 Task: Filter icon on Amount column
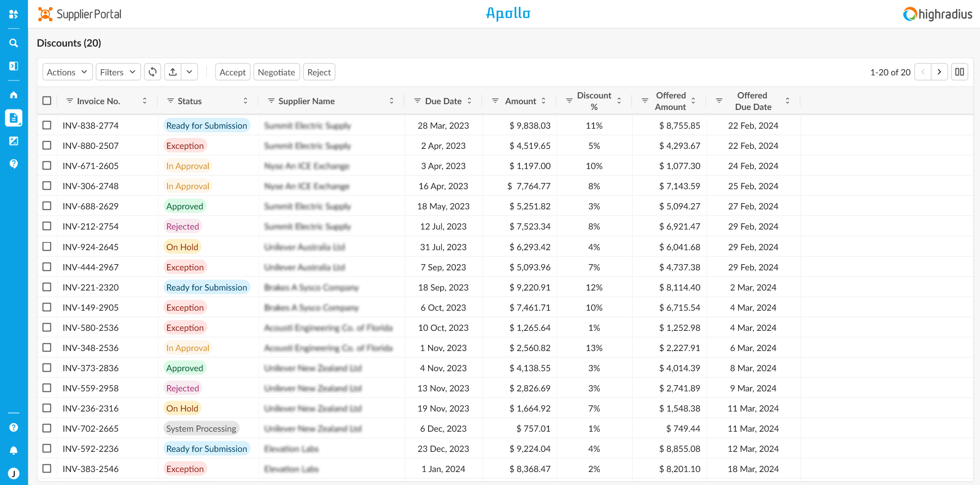point(495,101)
